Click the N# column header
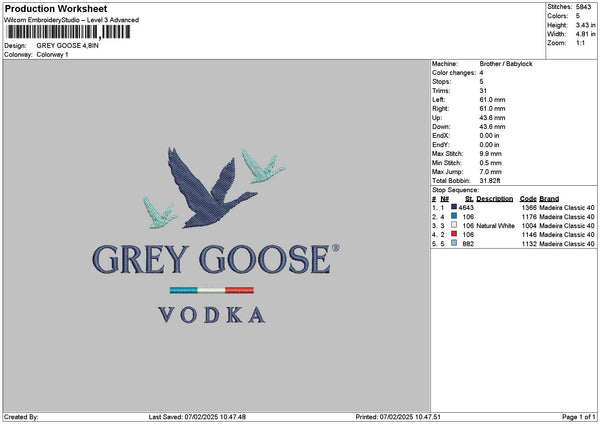 point(444,199)
